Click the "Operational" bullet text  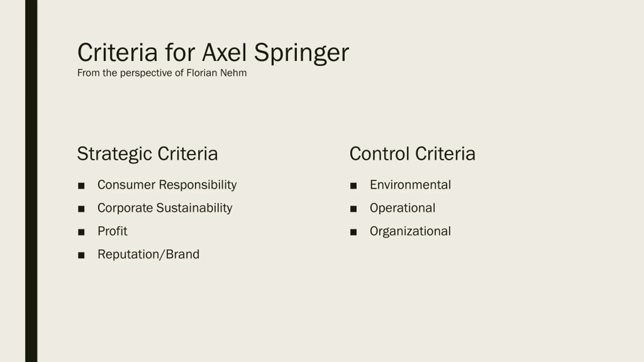(402, 208)
